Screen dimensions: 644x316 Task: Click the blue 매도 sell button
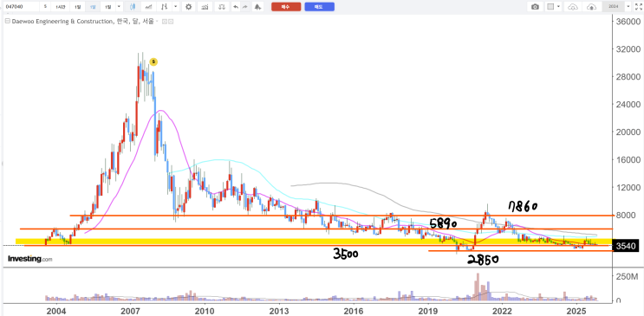[319, 7]
